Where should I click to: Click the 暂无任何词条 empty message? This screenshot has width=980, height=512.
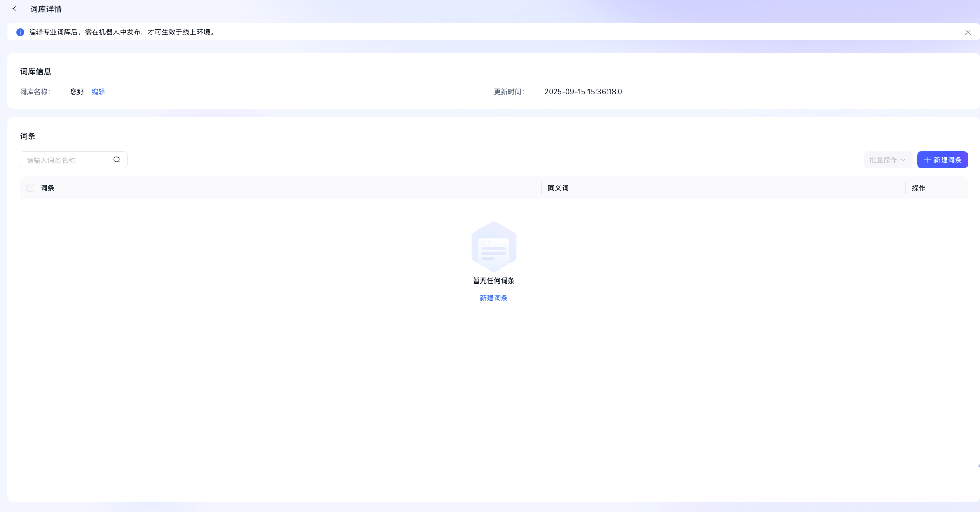click(x=493, y=281)
